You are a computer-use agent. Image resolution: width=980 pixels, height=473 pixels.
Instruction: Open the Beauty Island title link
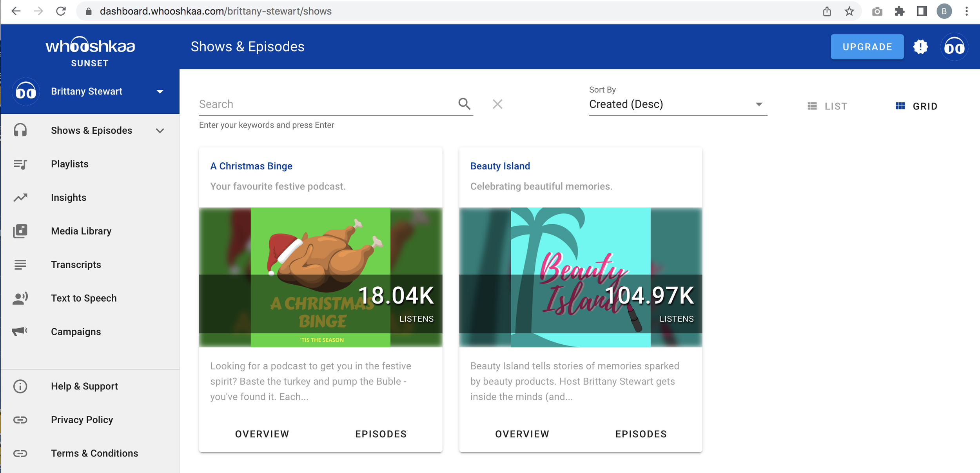click(500, 166)
